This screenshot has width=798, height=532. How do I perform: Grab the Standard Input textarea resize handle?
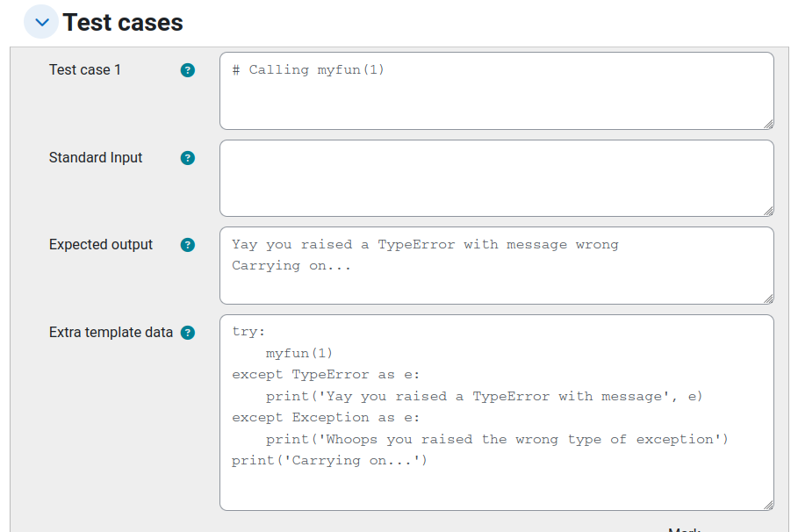(768, 212)
